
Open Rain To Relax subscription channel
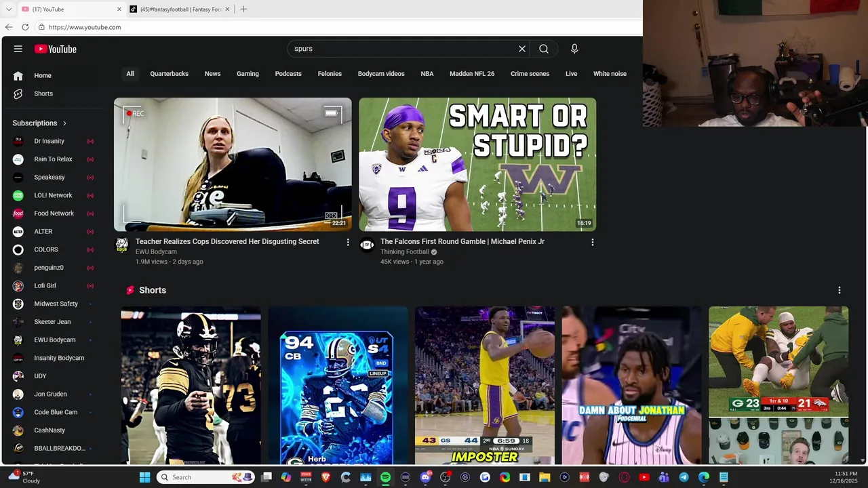tap(54, 159)
